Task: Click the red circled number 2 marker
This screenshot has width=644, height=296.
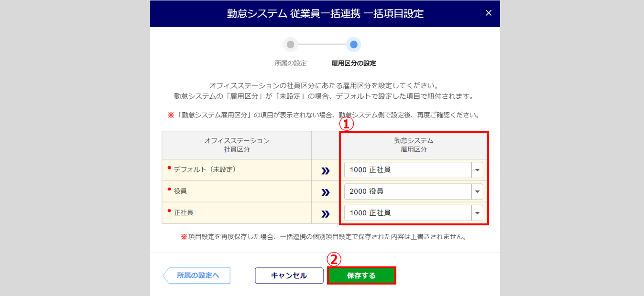Action: point(334,259)
